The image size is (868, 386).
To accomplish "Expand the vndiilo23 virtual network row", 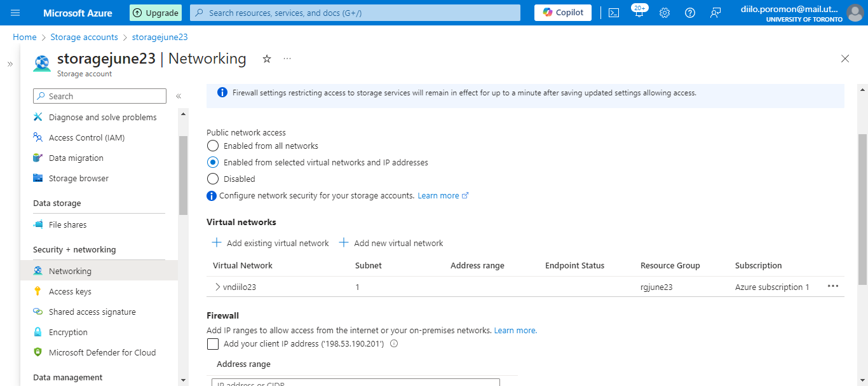I will click(217, 287).
